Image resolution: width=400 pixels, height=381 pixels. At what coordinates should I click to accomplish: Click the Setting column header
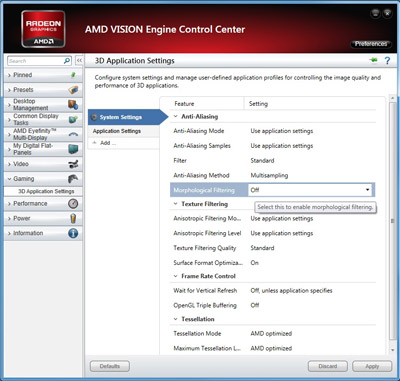[x=258, y=104]
